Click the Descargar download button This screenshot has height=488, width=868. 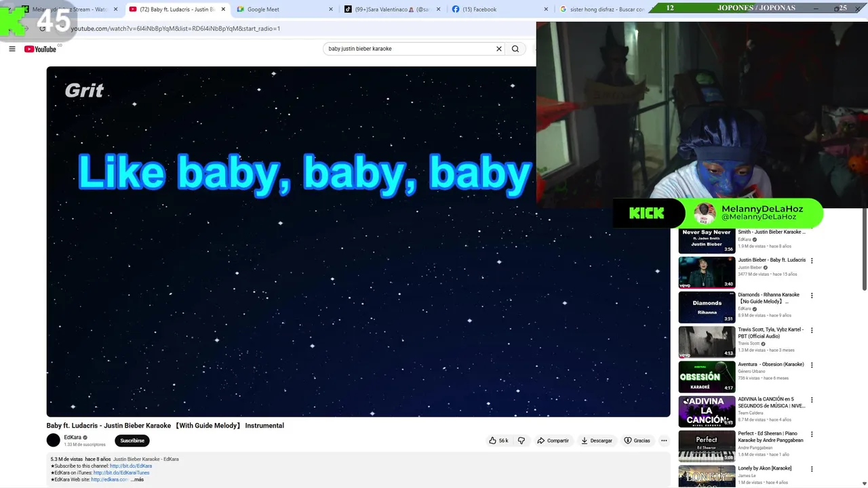tap(597, 441)
